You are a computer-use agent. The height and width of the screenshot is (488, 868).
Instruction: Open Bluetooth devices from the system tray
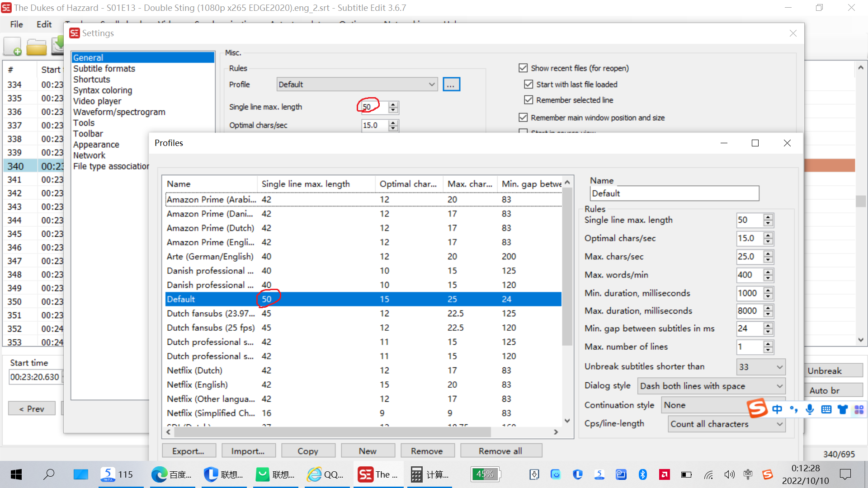pos(643,474)
